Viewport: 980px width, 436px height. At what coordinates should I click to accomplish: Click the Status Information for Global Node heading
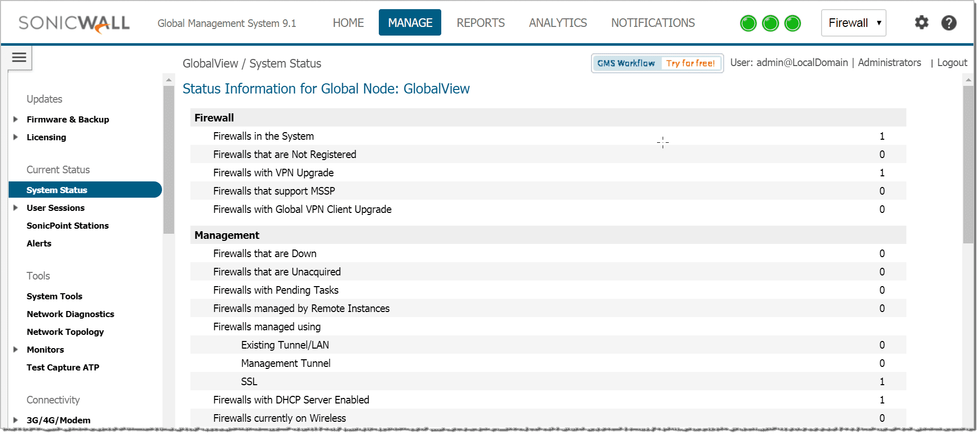[326, 89]
